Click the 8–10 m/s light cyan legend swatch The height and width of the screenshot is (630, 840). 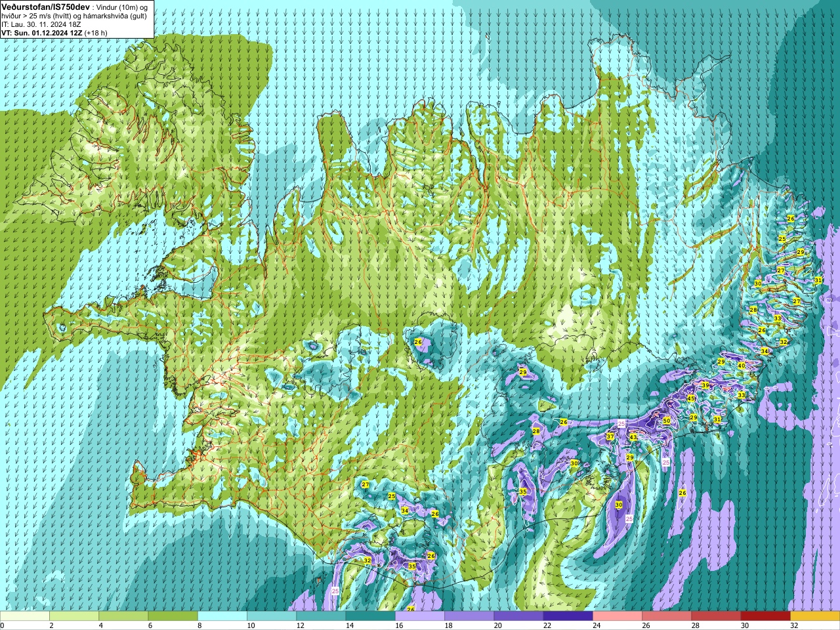pyautogui.click(x=222, y=616)
